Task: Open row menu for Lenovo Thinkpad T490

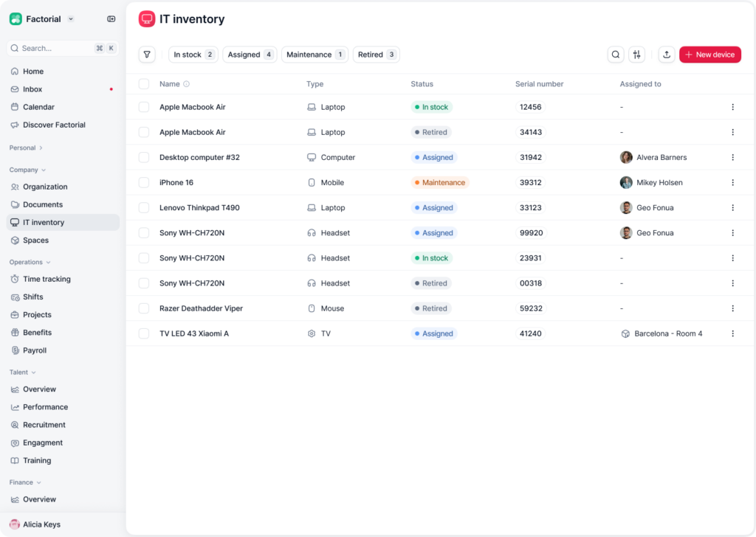Action: click(x=733, y=207)
